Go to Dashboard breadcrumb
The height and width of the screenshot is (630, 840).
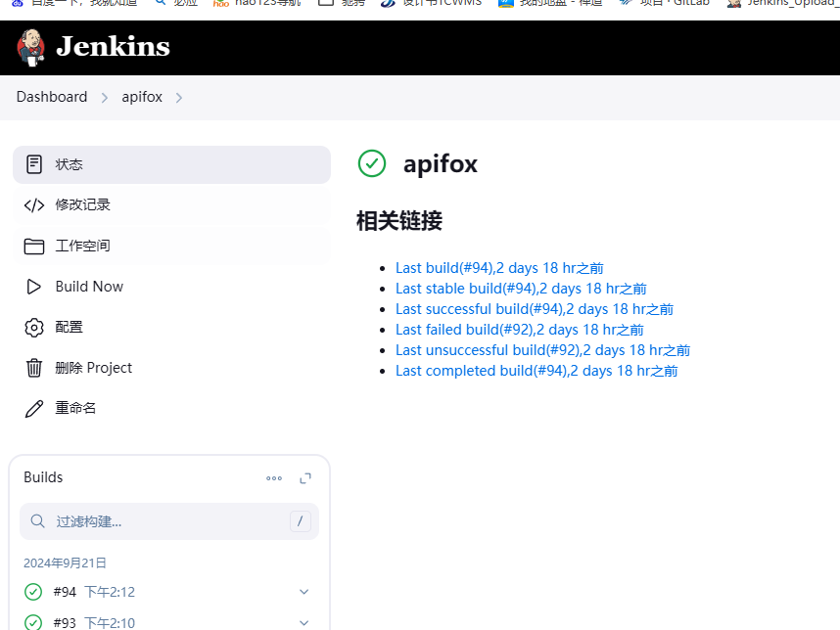pos(52,97)
